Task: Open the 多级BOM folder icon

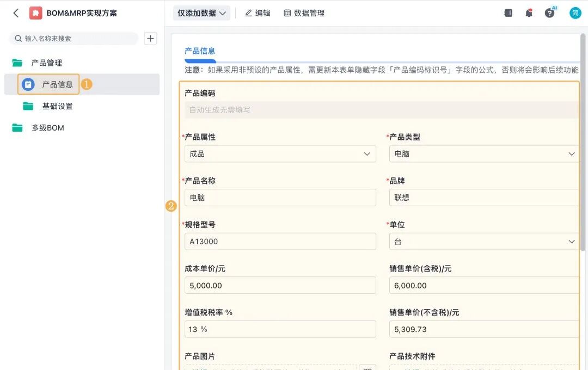Action: click(x=17, y=127)
